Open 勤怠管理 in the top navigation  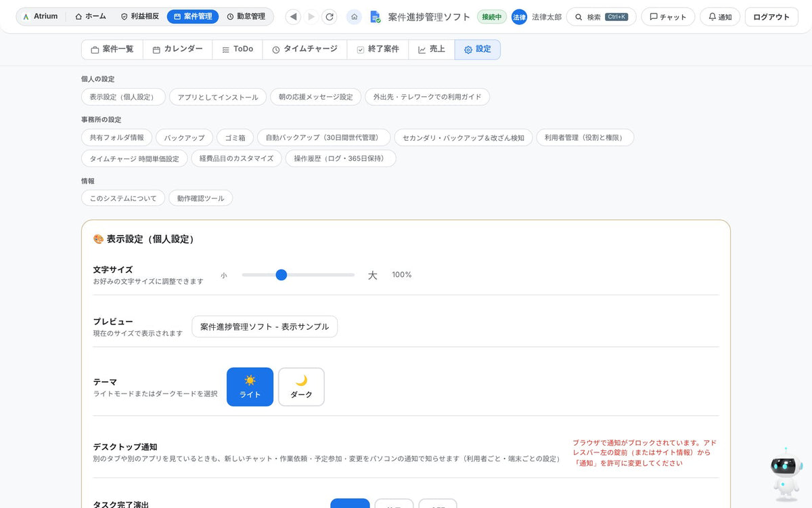pyautogui.click(x=246, y=16)
